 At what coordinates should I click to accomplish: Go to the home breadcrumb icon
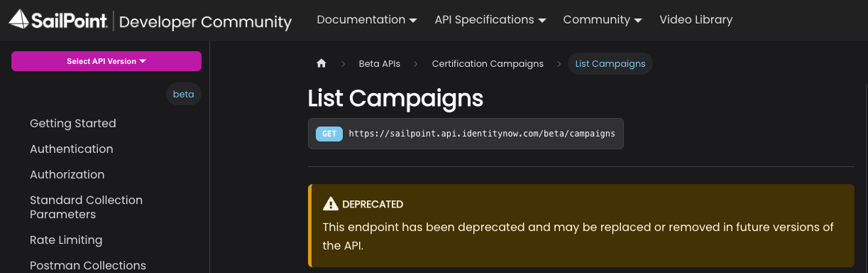tap(321, 63)
